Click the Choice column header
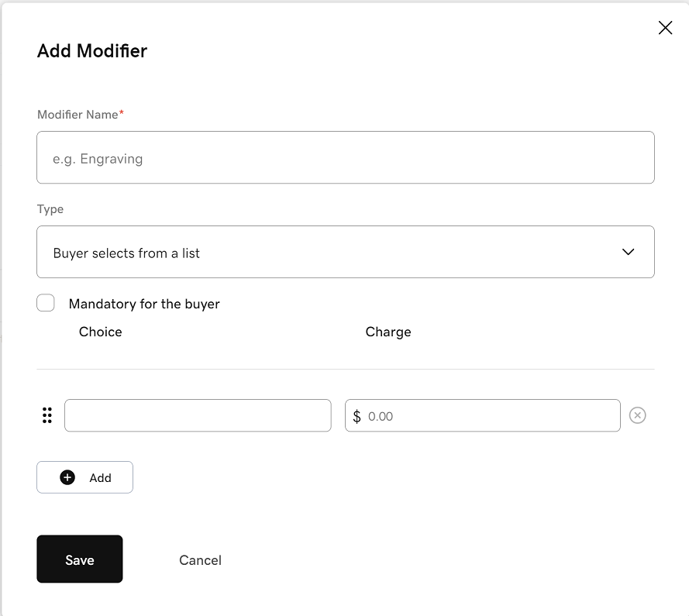The height and width of the screenshot is (616, 689). tap(100, 332)
